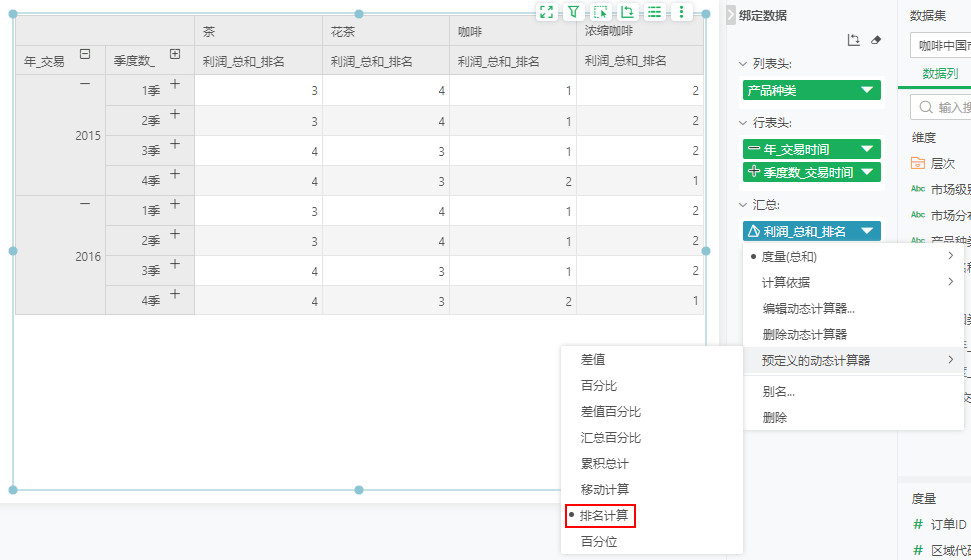971x560 pixels.
Task: Click the plus icon on 2016 3季 row
Action: [x=175, y=264]
